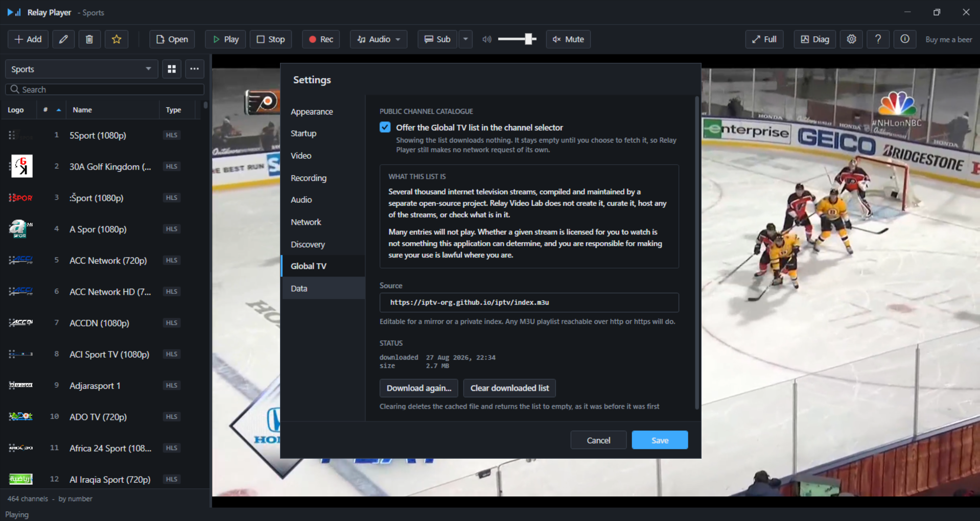Click the A Spor channel logo
This screenshot has height=521, width=980.
click(21, 229)
